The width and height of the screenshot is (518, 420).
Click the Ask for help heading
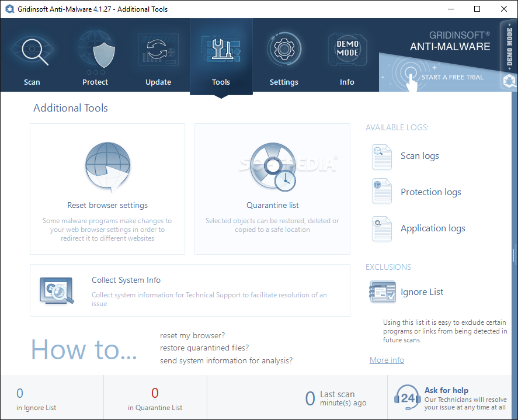[446, 391]
